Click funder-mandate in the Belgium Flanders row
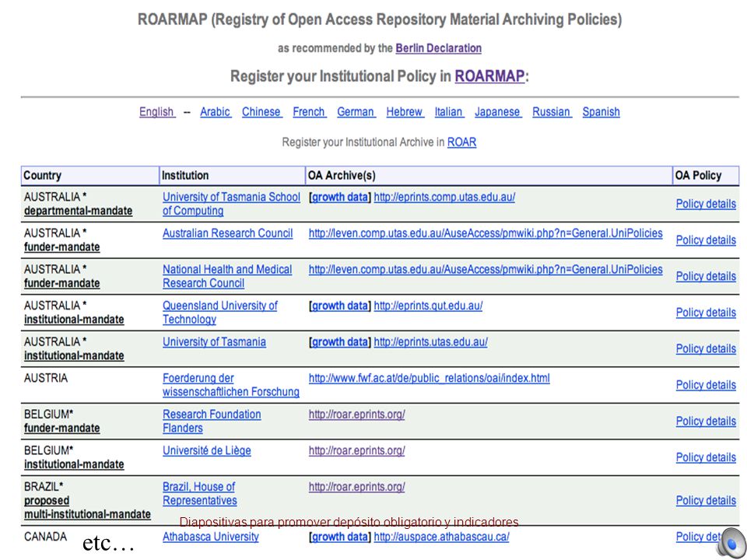The height and width of the screenshot is (560, 747). pyautogui.click(x=62, y=428)
